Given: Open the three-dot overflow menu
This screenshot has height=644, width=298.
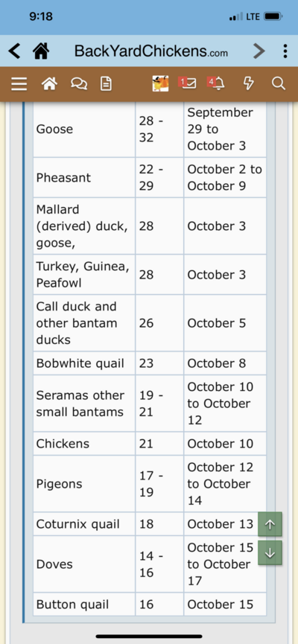Looking at the screenshot, I should tap(285, 51).
